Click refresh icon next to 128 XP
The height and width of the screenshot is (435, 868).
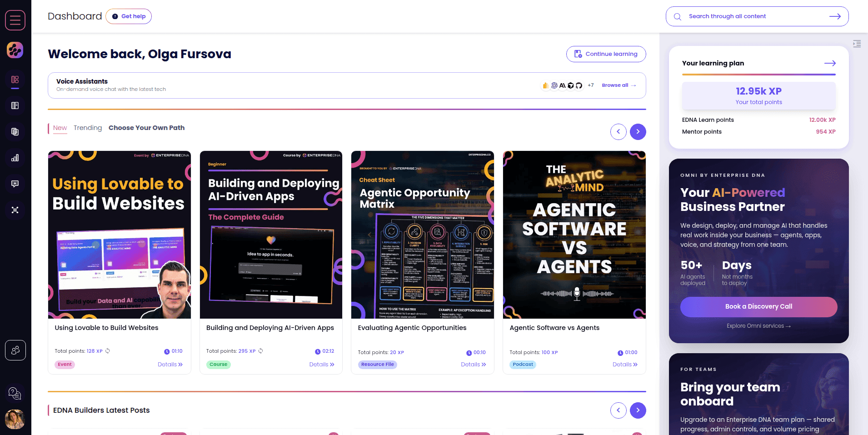(x=108, y=351)
